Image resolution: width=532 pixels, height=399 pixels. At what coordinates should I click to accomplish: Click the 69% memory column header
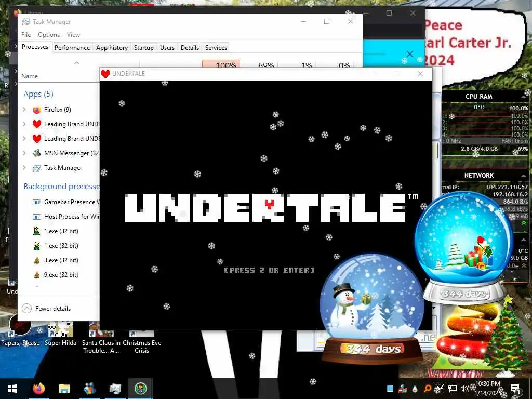pos(266,64)
